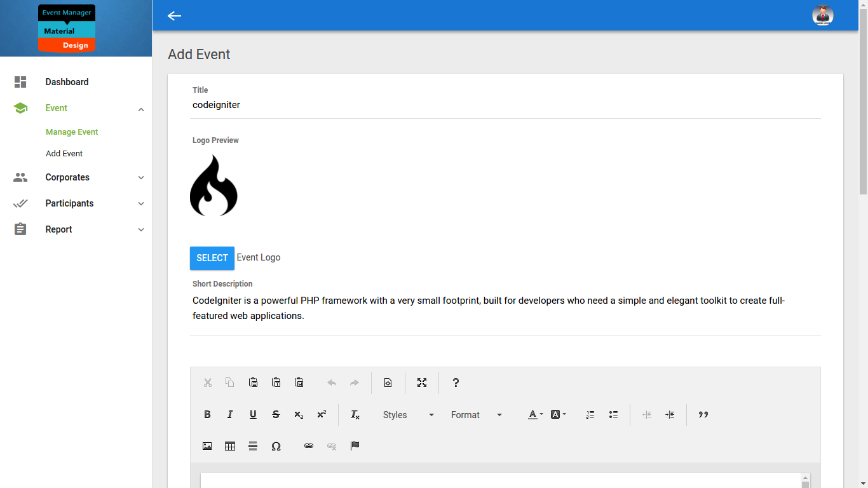
Task: Click the Event Manager logo
Action: coord(67,28)
